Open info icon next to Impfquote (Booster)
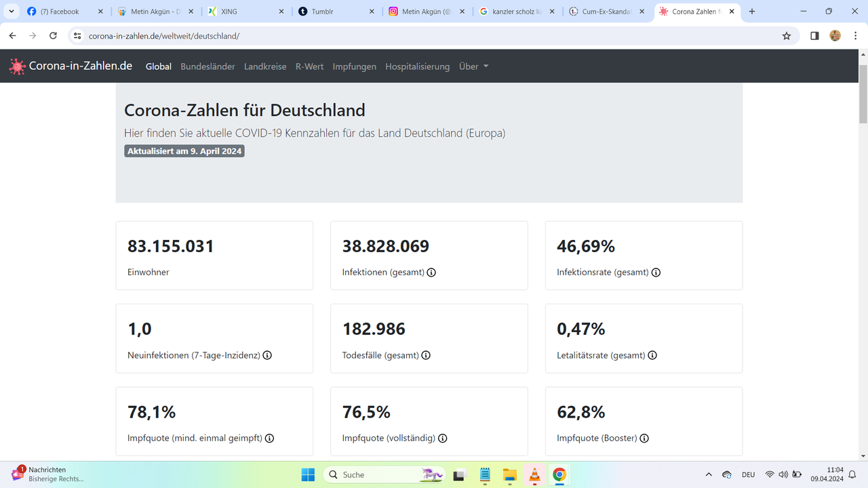This screenshot has height=488, width=868. point(644,438)
